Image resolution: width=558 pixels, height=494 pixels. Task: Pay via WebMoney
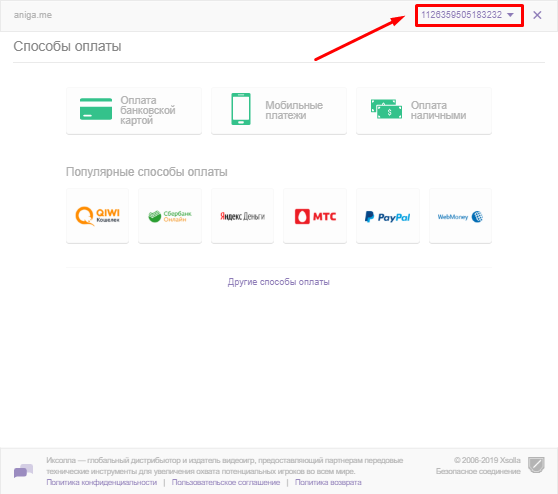460,216
